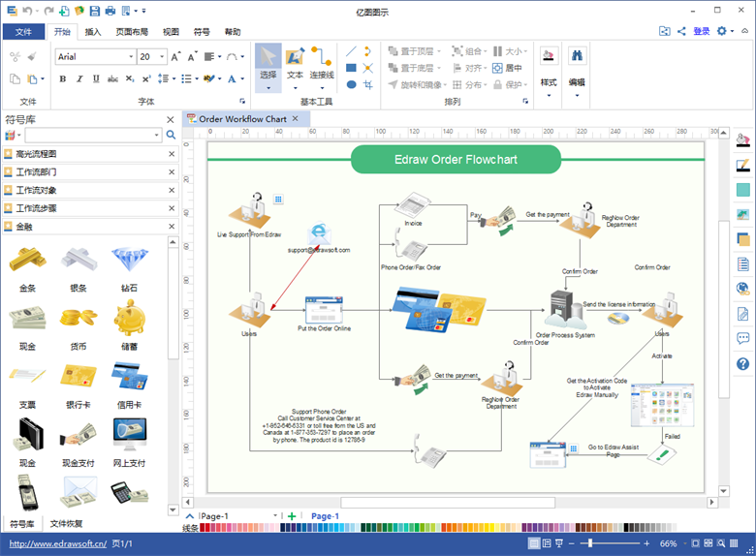Click the Center alignment icon
This screenshot has width=756, height=556.
point(507,68)
